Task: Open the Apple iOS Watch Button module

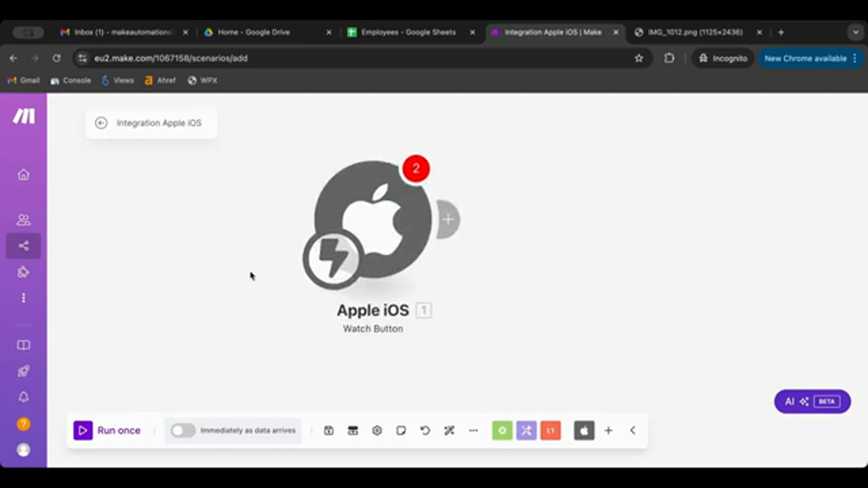Action: [x=372, y=219]
